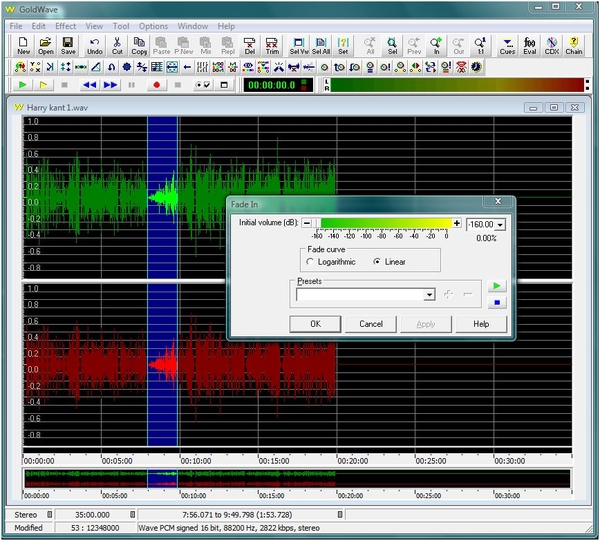Cancel the Fade In dialog

[371, 324]
